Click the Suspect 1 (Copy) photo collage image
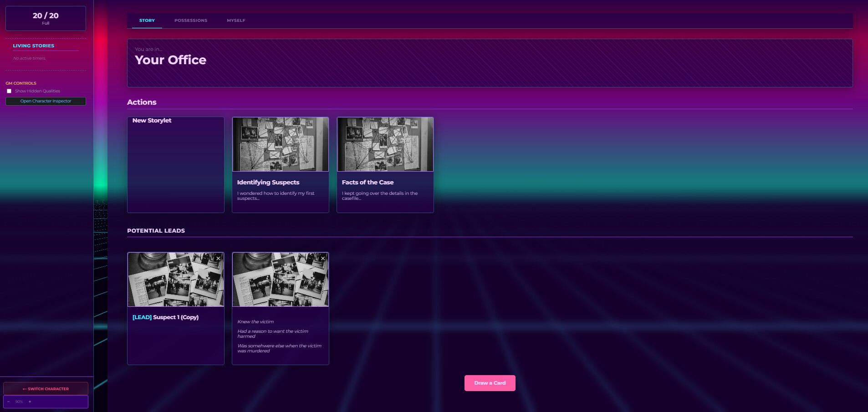The height and width of the screenshot is (412, 868). [175, 280]
